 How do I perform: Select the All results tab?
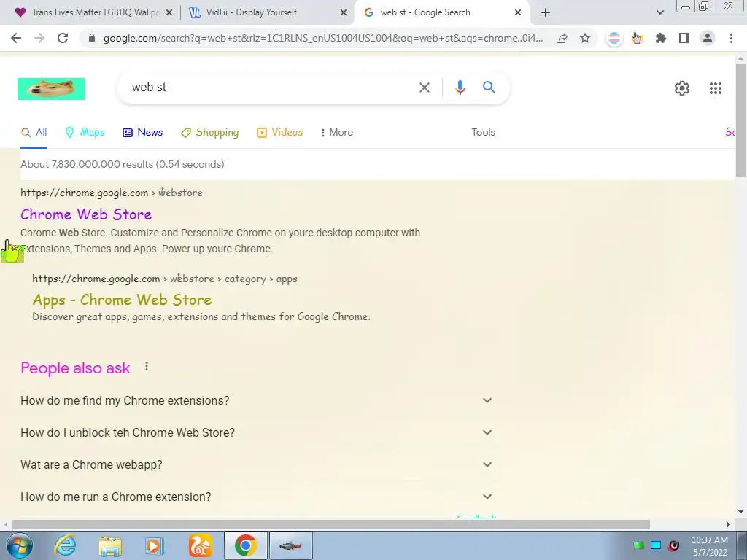(x=34, y=133)
